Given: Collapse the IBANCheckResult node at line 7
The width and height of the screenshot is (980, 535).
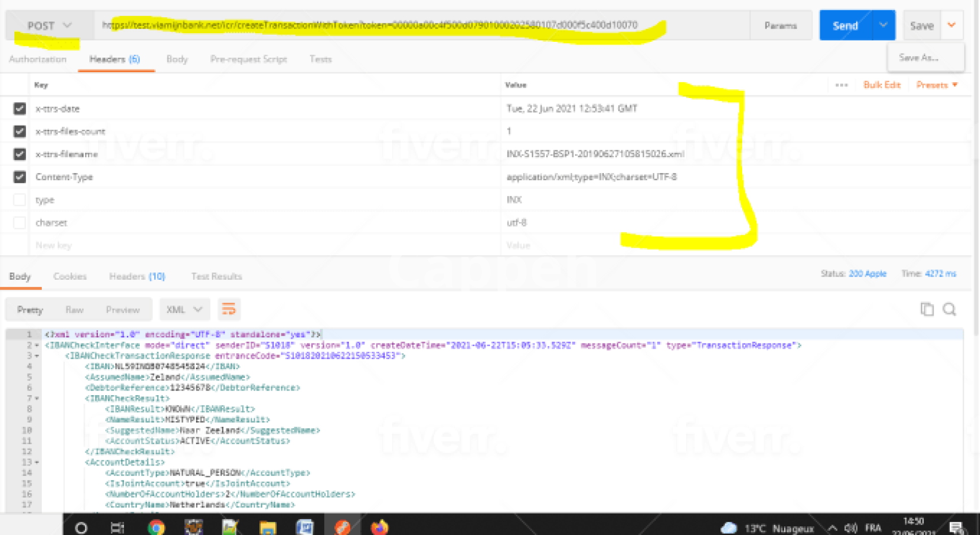Looking at the screenshot, I should coord(37,398).
